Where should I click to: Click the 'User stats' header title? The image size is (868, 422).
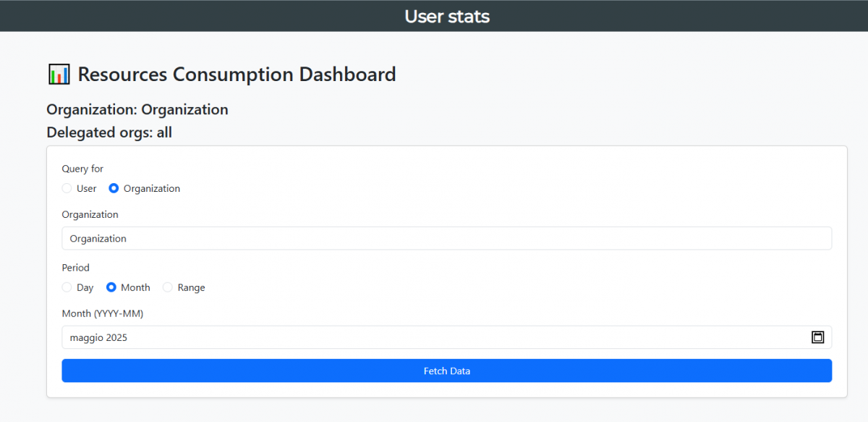point(446,16)
